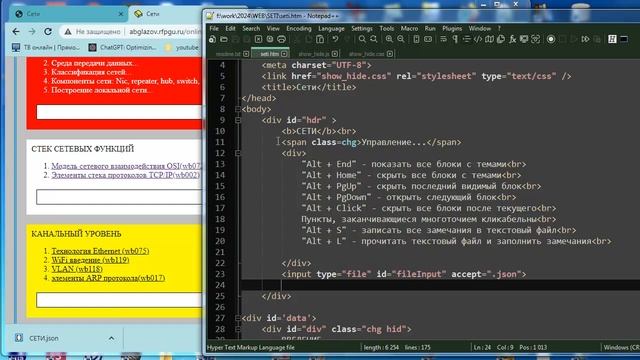Toggle Document Map toolbar icon
The height and width of the screenshot is (360, 640).
point(489,39)
